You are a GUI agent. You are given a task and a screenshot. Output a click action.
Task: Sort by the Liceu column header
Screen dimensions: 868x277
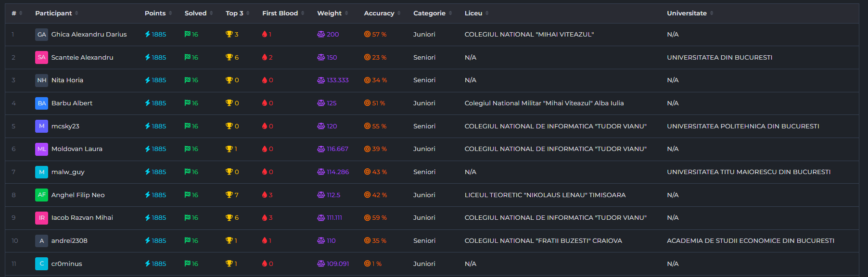pos(473,13)
